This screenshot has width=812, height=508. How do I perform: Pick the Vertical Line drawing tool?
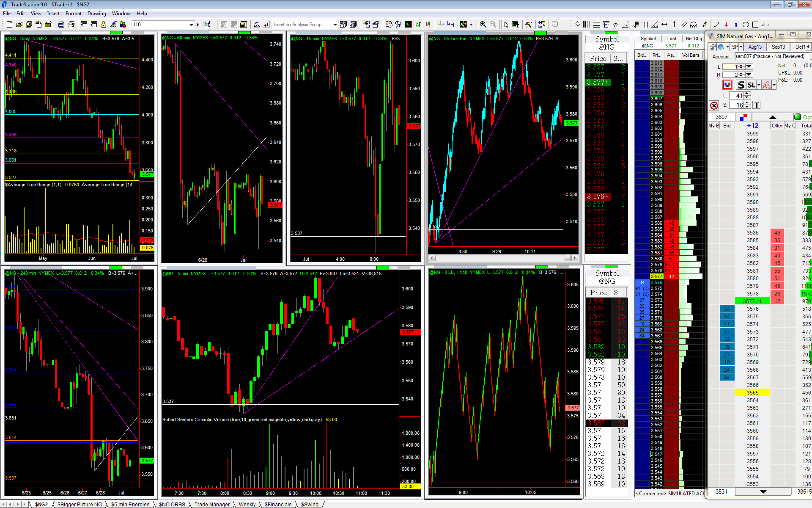(674, 25)
